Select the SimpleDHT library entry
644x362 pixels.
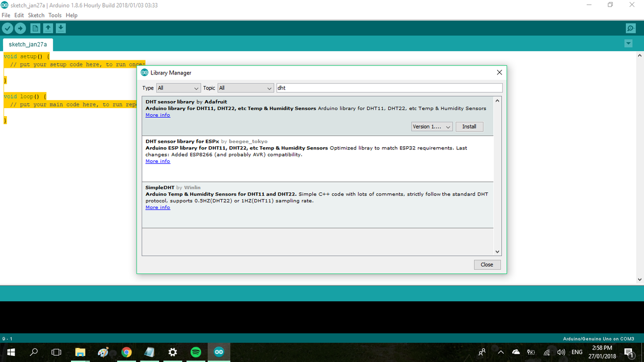(317, 205)
